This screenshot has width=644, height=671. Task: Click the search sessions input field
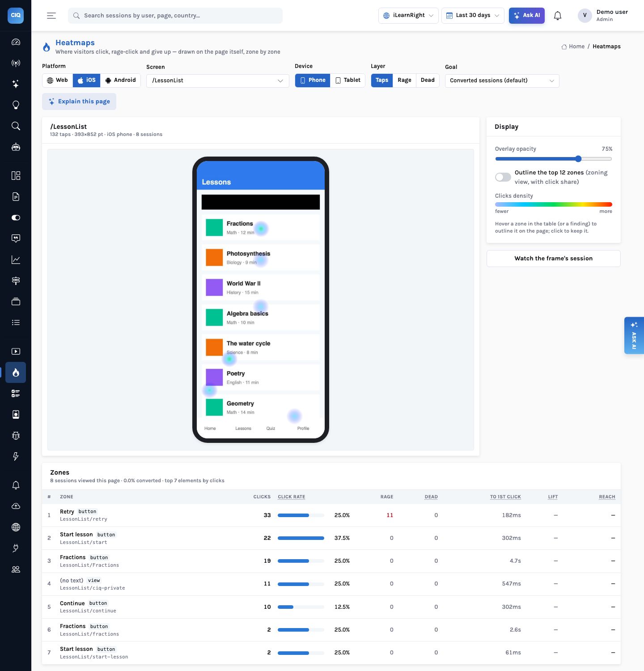pyautogui.click(x=175, y=16)
